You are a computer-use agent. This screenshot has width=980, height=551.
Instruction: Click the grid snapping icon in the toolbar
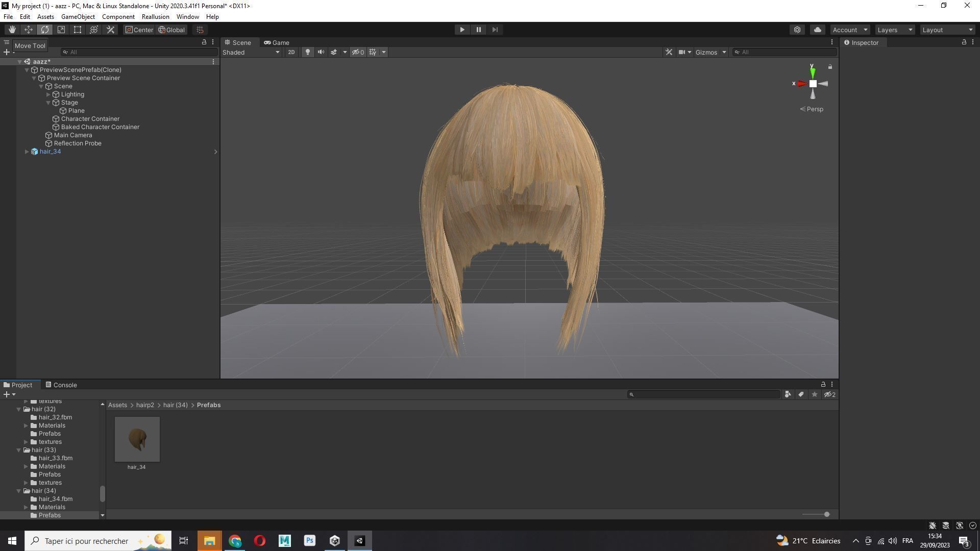[200, 30]
